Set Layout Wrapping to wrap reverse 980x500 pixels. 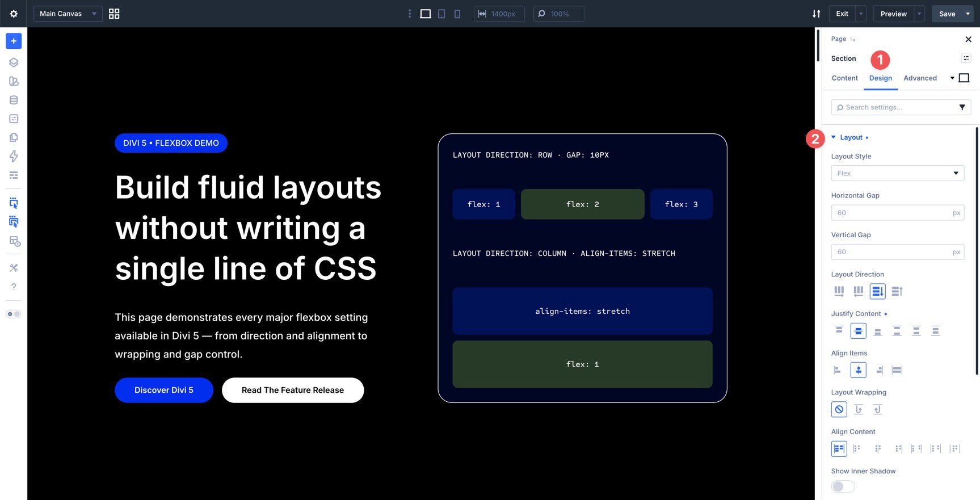[877, 409]
